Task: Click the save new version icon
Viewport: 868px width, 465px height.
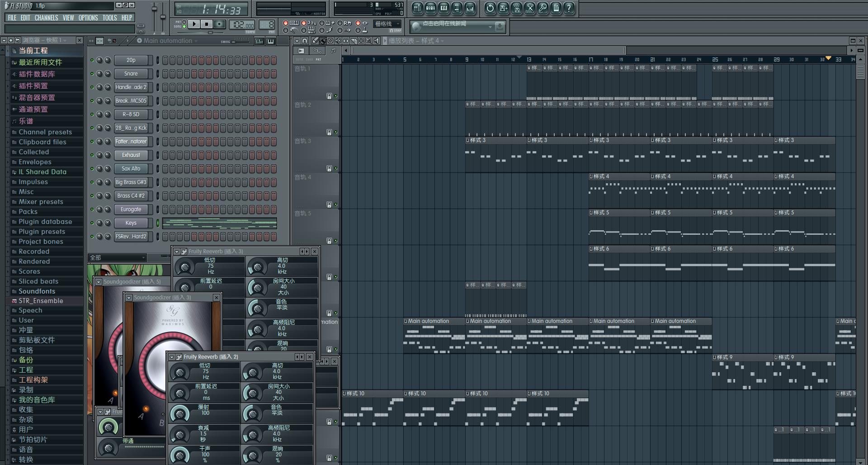Action: coord(503,8)
